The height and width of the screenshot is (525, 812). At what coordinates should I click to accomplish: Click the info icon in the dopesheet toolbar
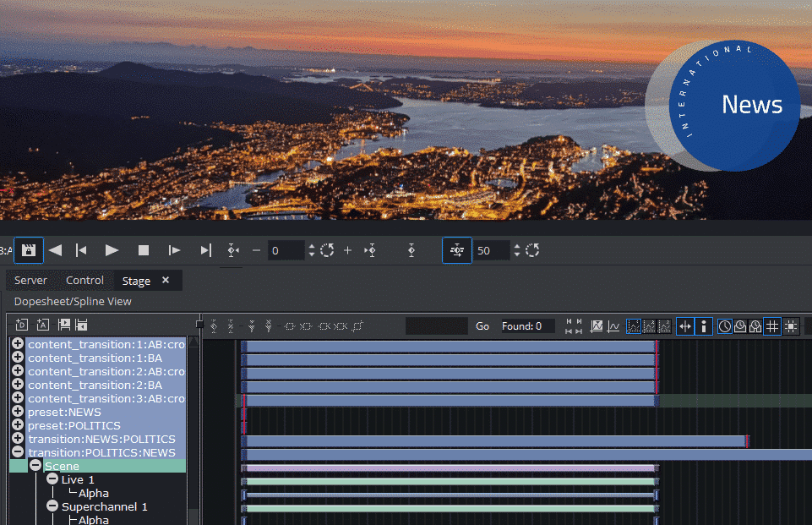click(x=703, y=326)
